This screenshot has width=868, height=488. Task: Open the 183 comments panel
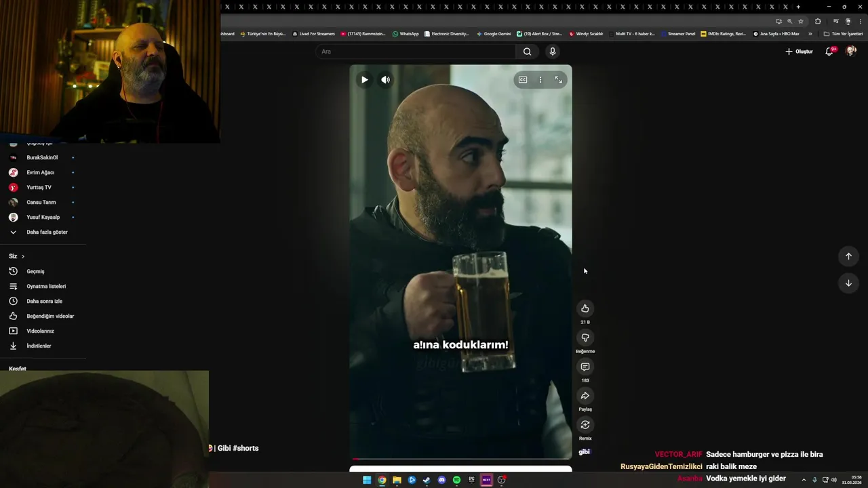click(585, 367)
